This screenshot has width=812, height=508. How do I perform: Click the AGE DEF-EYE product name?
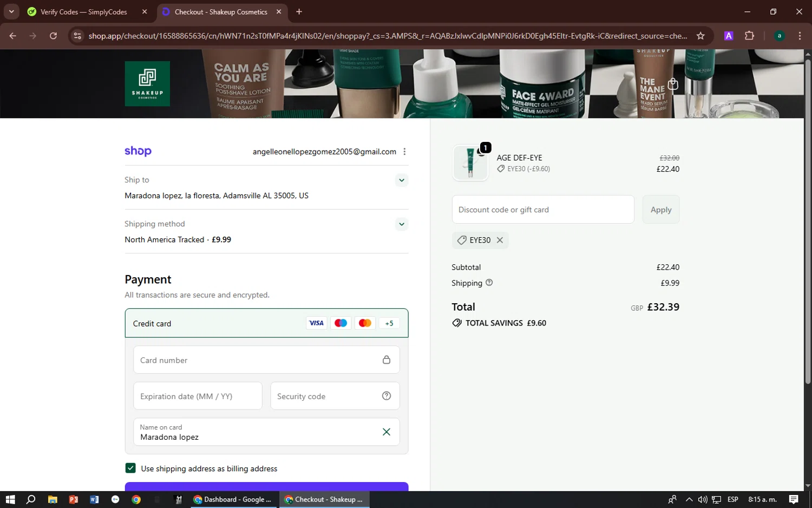pos(520,158)
